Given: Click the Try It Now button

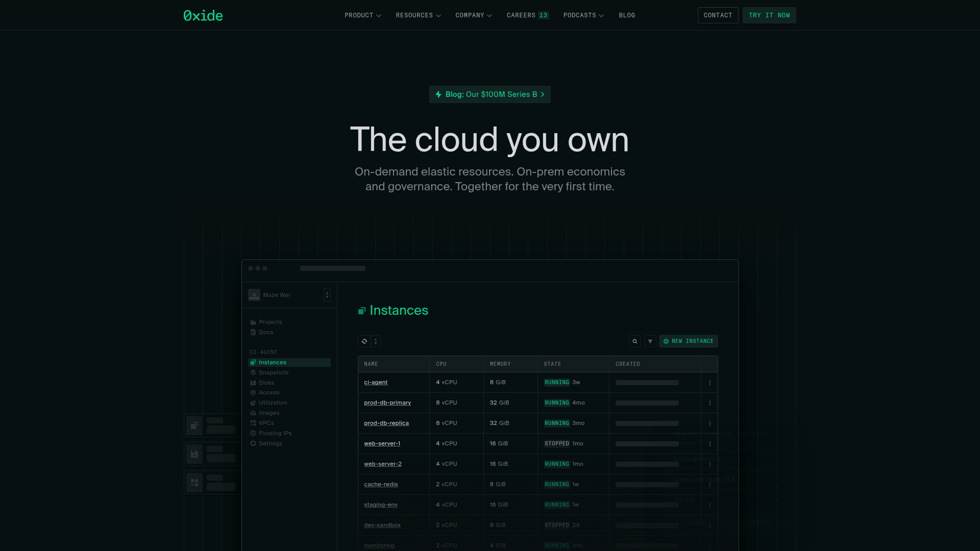Looking at the screenshot, I should [x=769, y=15].
